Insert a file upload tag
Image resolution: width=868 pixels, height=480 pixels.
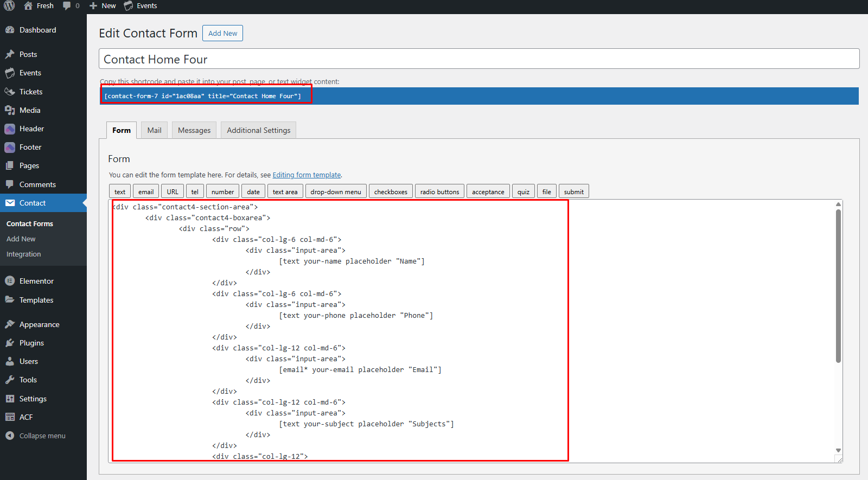[547, 191]
